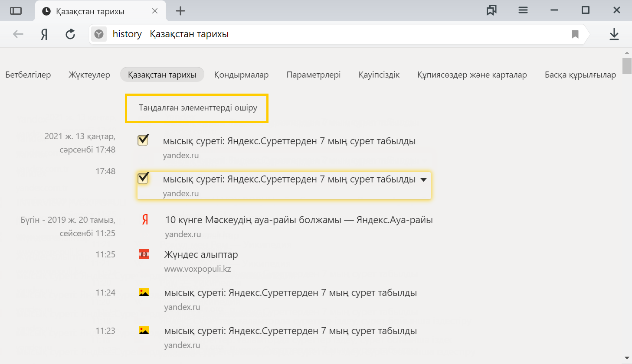
Task: Open the Құпиясөздер және карталар tab
Action: point(472,75)
